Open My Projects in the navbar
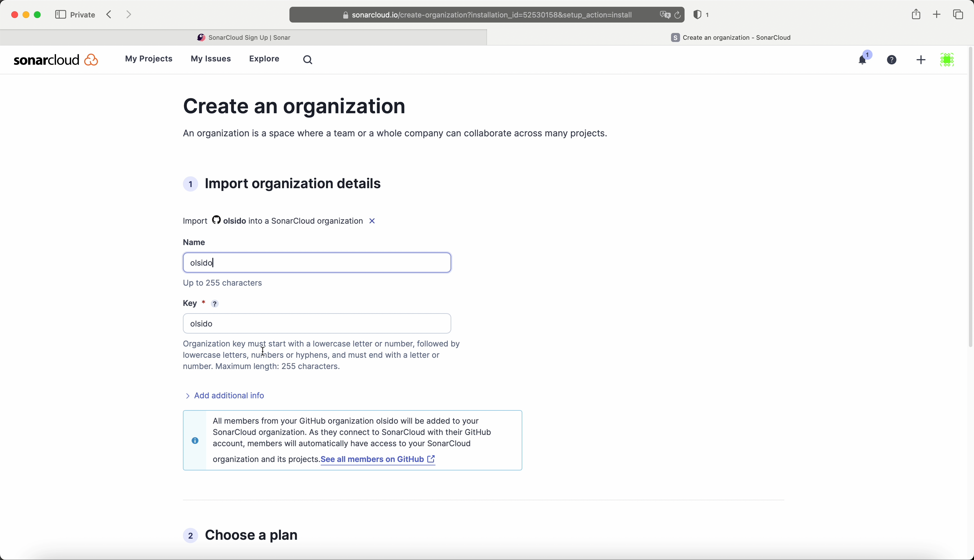 pyautogui.click(x=149, y=59)
